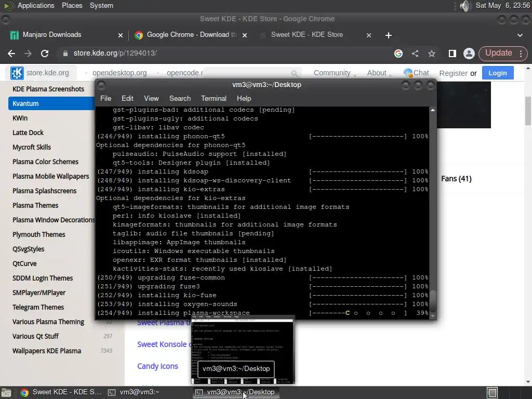Image resolution: width=532 pixels, height=399 pixels.
Task: Click the date and time clock
Action: point(503,5)
